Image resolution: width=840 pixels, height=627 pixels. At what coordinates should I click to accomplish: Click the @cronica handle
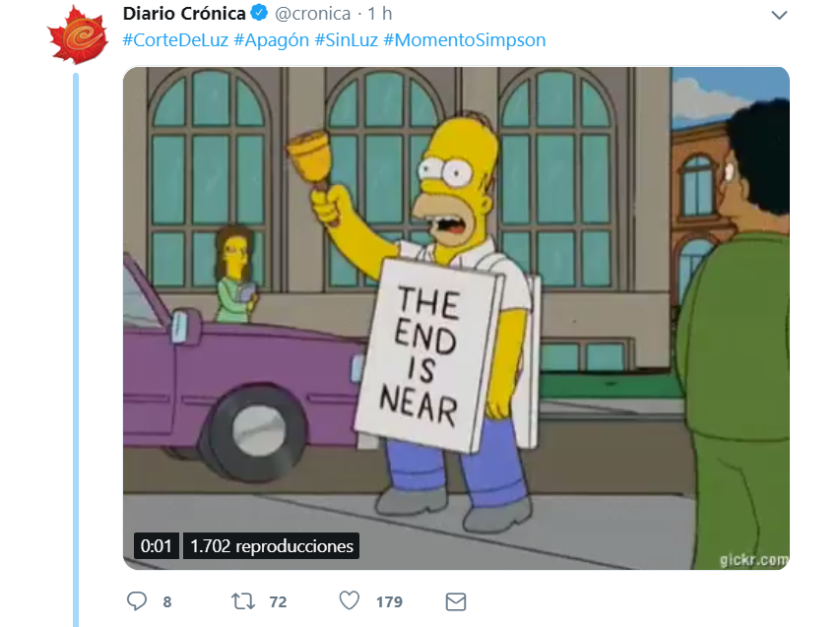click(313, 14)
